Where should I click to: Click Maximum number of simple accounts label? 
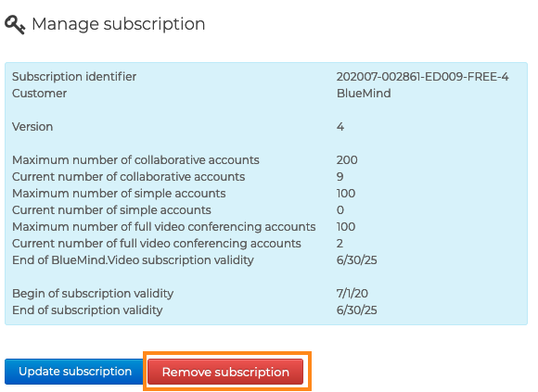pos(119,194)
